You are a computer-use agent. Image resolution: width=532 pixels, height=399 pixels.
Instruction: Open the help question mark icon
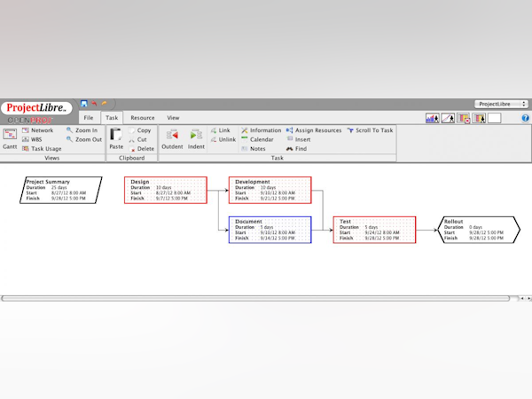525,118
